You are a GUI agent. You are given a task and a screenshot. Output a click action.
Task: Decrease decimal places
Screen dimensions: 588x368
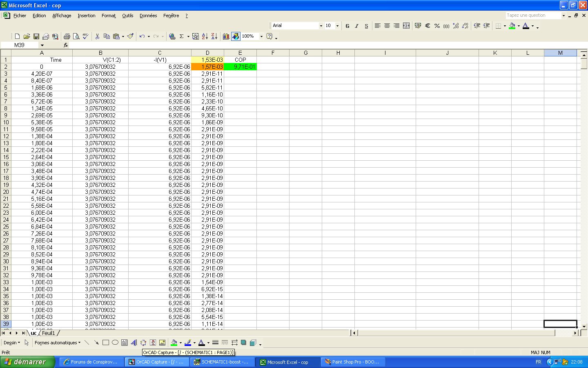click(x=465, y=26)
